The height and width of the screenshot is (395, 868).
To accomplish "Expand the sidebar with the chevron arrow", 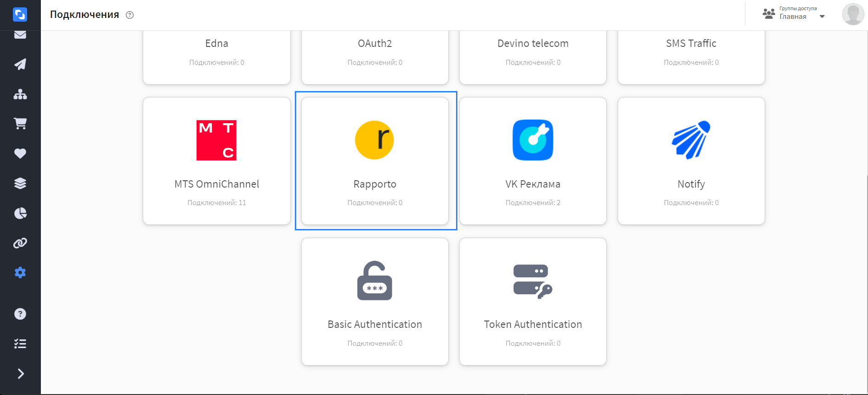I will pyautogui.click(x=21, y=374).
